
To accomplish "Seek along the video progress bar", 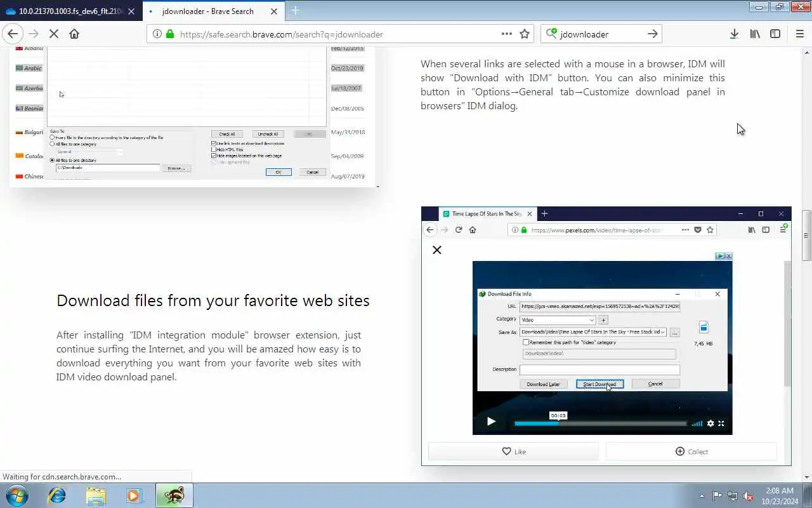I will (x=600, y=424).
